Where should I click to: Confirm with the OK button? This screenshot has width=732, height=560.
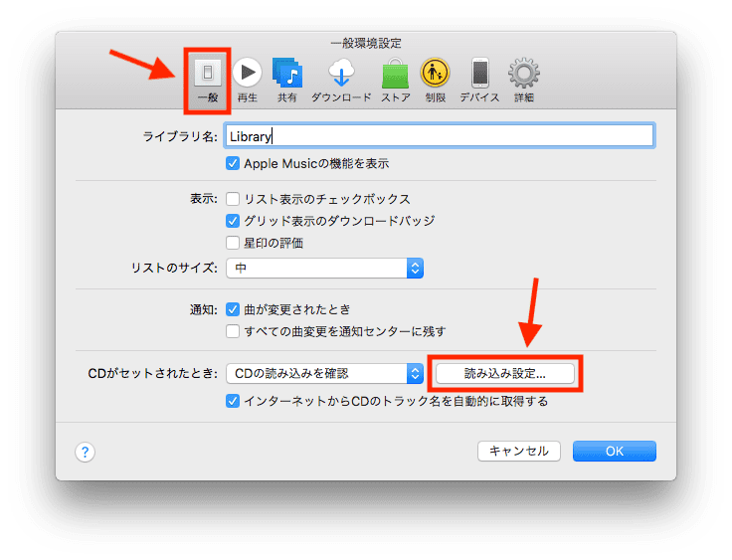(x=615, y=452)
